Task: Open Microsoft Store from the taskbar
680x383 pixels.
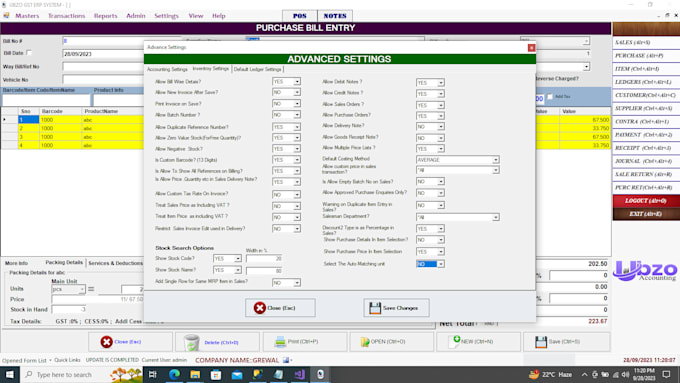Action: coord(216,374)
